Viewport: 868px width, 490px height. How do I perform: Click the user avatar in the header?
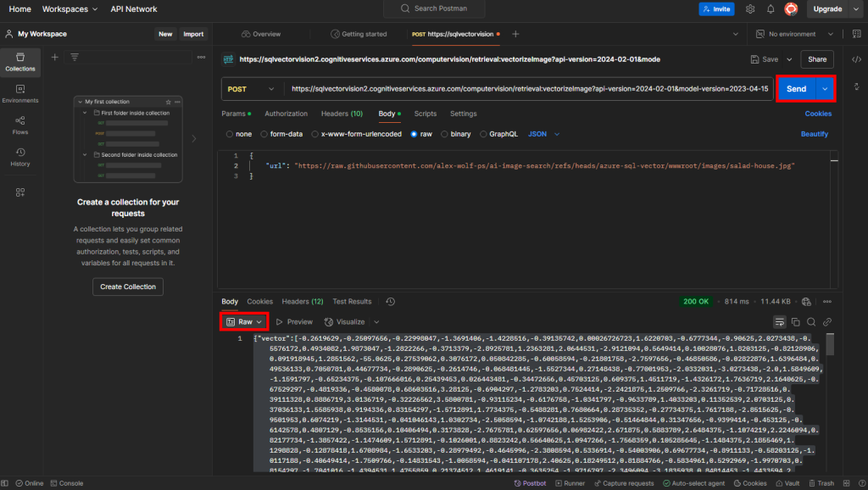point(791,8)
